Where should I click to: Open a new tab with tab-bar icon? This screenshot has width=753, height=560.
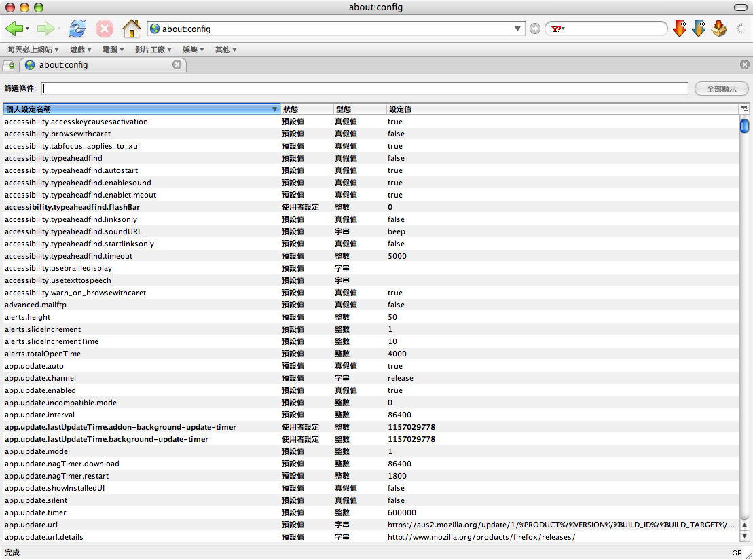tap(9, 65)
